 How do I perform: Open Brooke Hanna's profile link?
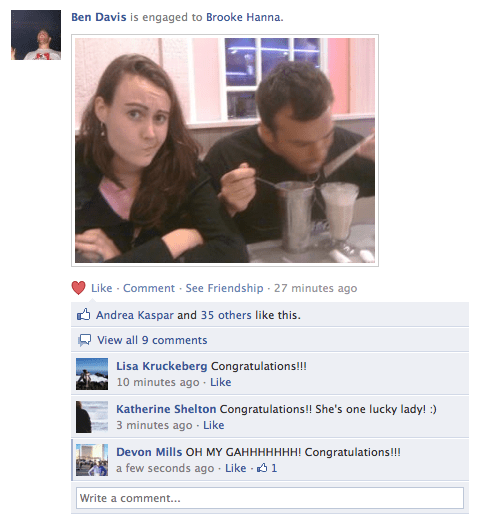[x=243, y=17]
